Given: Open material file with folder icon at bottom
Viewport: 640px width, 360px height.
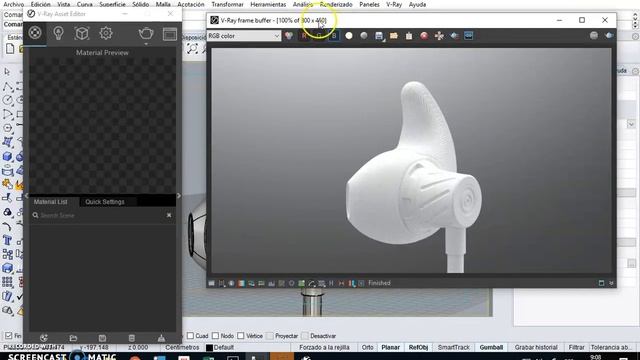Looking at the screenshot, I should click(x=73, y=338).
